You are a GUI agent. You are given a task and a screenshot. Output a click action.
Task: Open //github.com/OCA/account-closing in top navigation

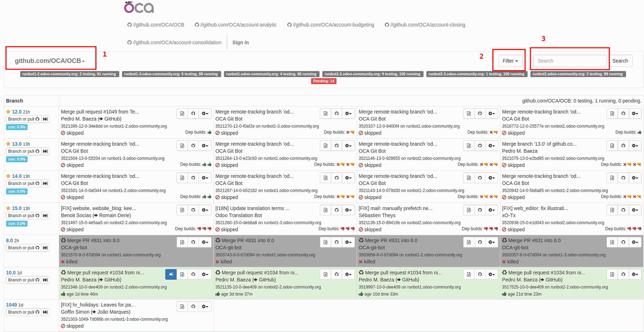[425, 25]
